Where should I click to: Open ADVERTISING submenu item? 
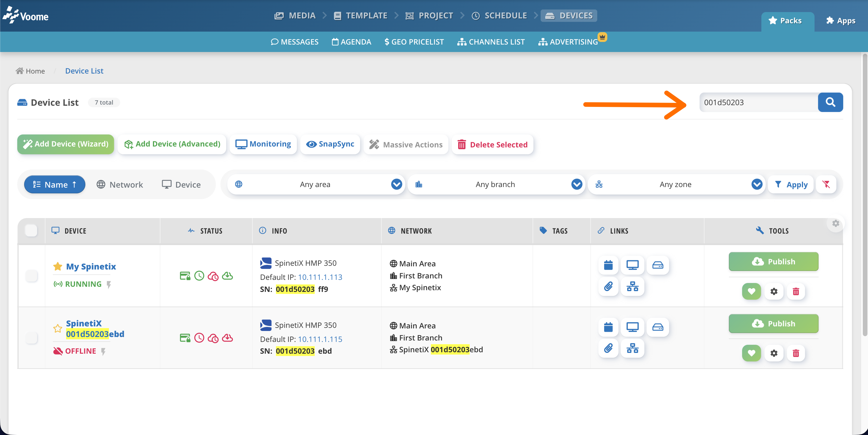tap(568, 42)
